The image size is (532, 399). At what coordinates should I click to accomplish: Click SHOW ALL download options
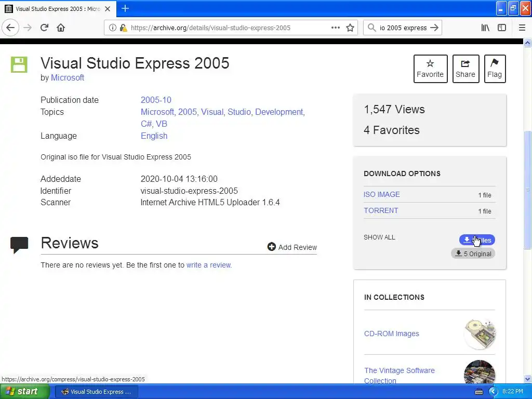point(379,237)
